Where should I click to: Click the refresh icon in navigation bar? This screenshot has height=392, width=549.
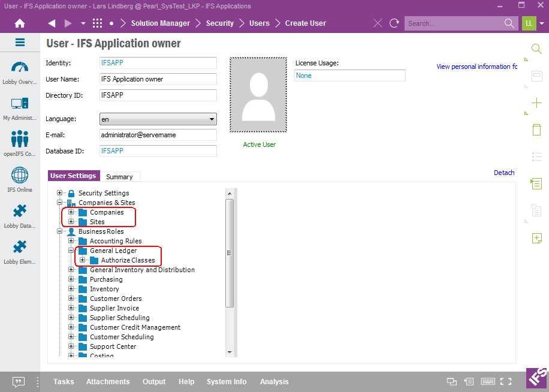[x=394, y=23]
